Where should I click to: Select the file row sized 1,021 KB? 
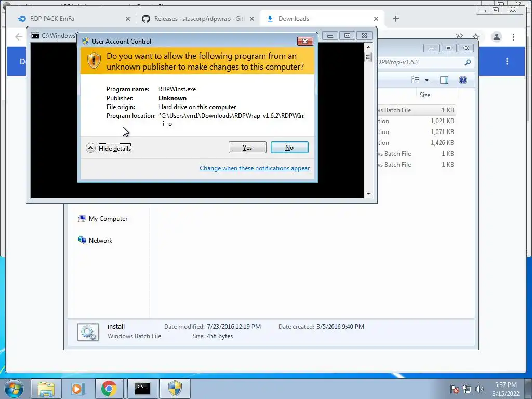coord(416,121)
